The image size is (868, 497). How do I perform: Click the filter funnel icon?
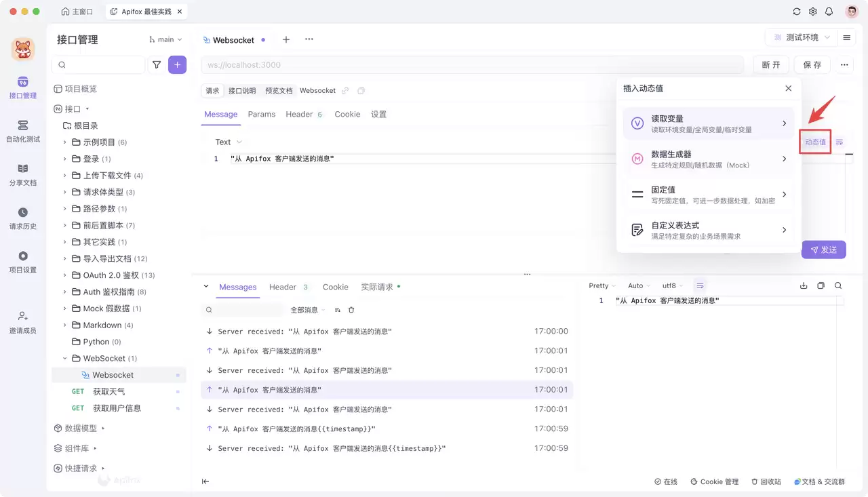(x=157, y=65)
